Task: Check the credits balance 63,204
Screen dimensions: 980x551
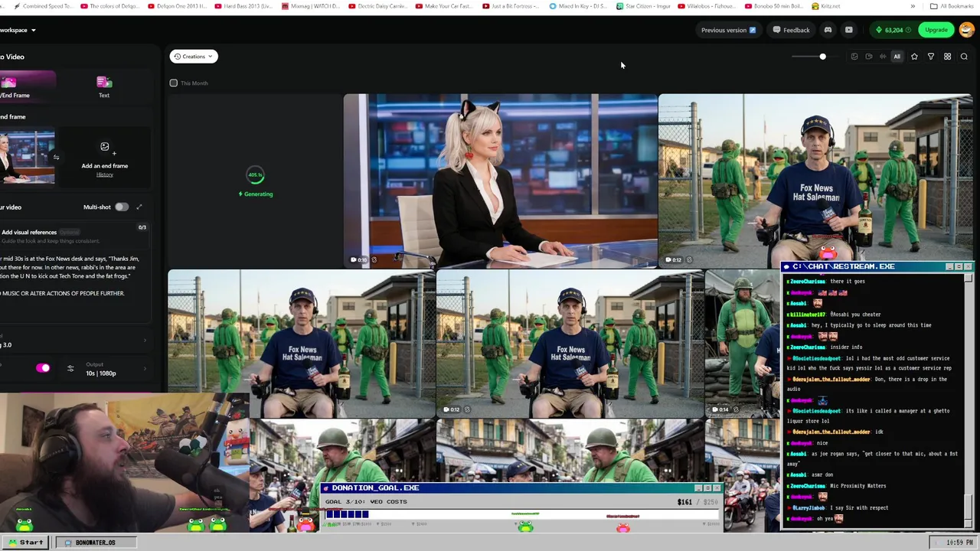Action: 893,30
